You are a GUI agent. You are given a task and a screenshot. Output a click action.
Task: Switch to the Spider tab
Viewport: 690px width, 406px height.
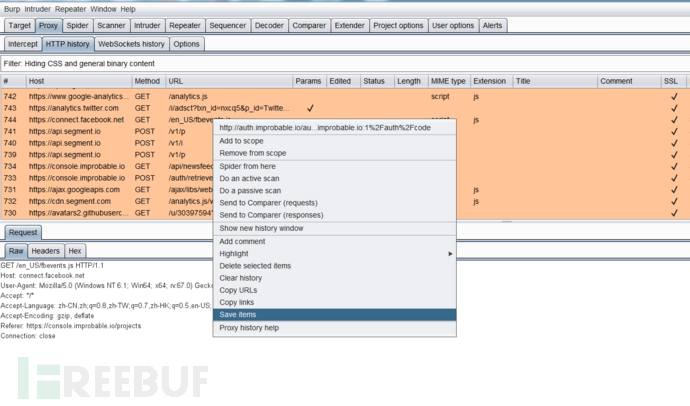coord(77,26)
